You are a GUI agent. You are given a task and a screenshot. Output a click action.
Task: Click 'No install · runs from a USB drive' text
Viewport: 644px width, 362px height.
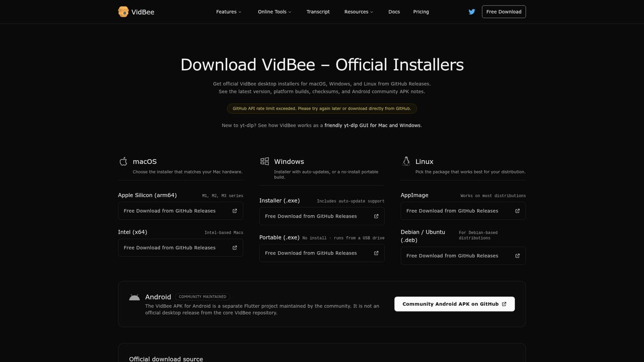pos(343,238)
